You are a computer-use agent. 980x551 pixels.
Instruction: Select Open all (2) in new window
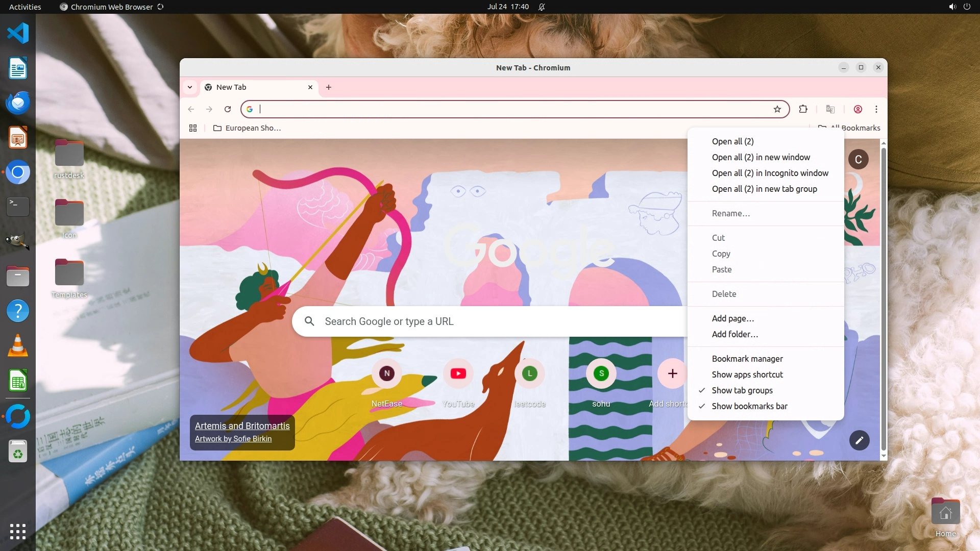(761, 157)
